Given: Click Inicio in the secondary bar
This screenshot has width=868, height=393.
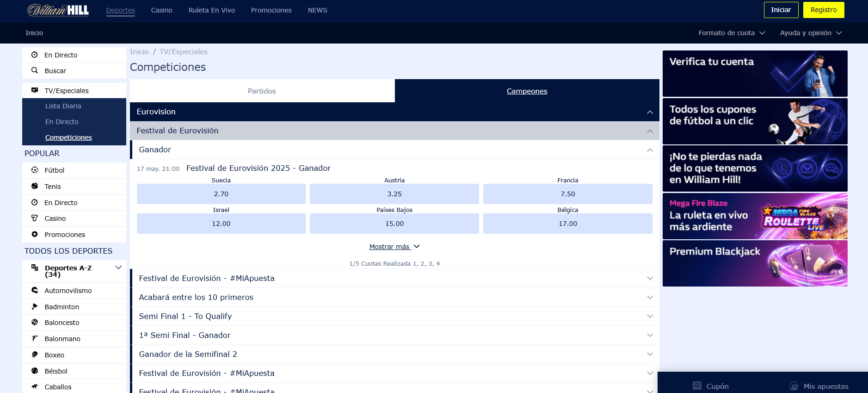Looking at the screenshot, I should point(34,33).
